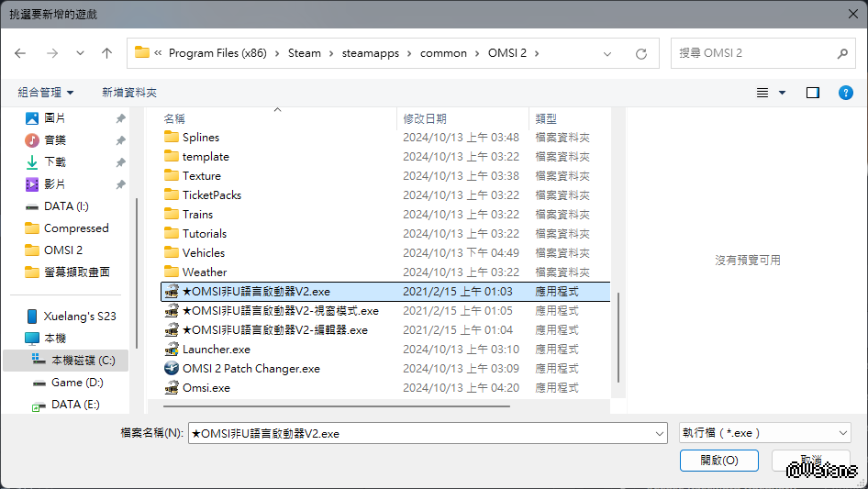Select the common breadcrumb segment

click(x=443, y=53)
